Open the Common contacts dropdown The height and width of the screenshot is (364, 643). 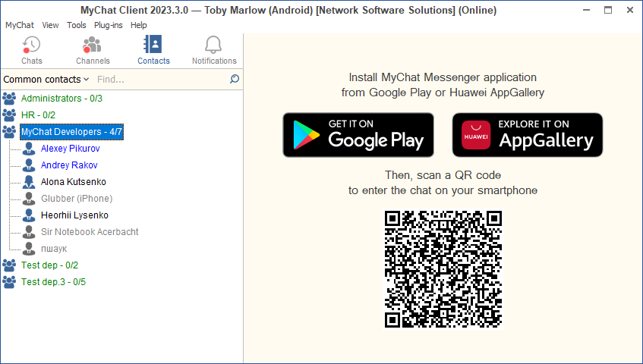[x=46, y=79]
